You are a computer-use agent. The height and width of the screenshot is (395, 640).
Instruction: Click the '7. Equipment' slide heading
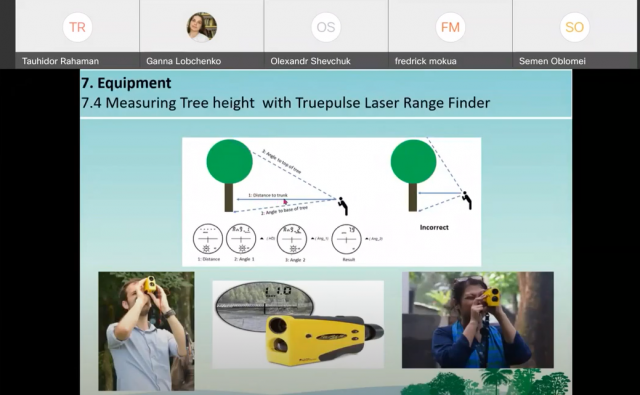(x=126, y=83)
